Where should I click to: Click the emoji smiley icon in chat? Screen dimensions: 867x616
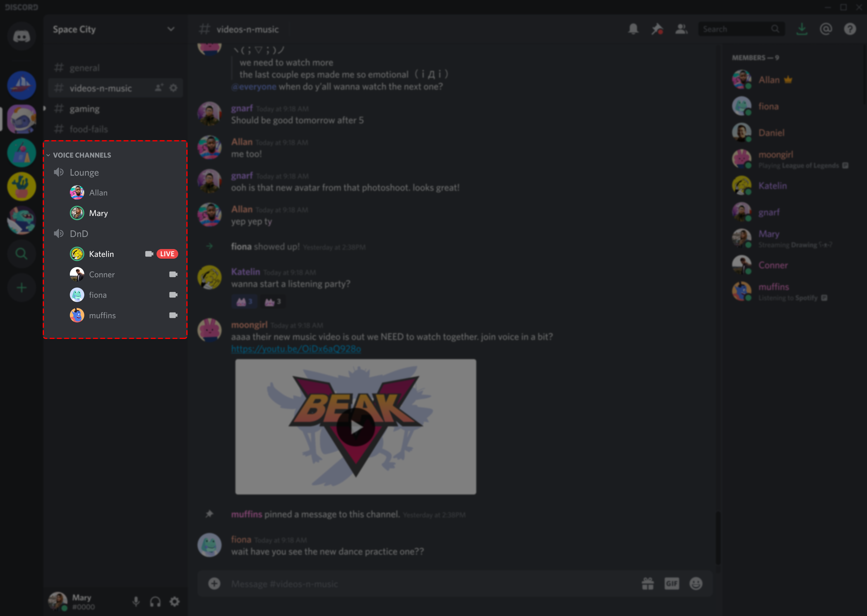tap(696, 583)
